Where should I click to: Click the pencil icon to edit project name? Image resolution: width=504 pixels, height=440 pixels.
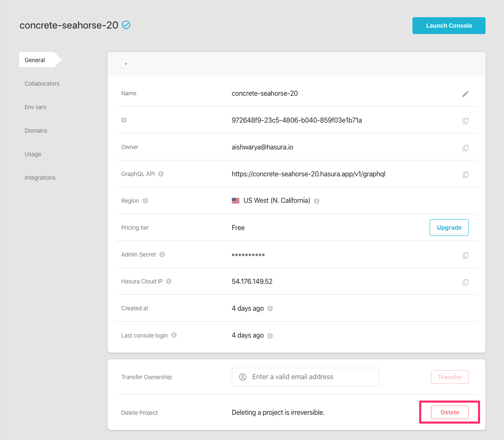click(465, 94)
